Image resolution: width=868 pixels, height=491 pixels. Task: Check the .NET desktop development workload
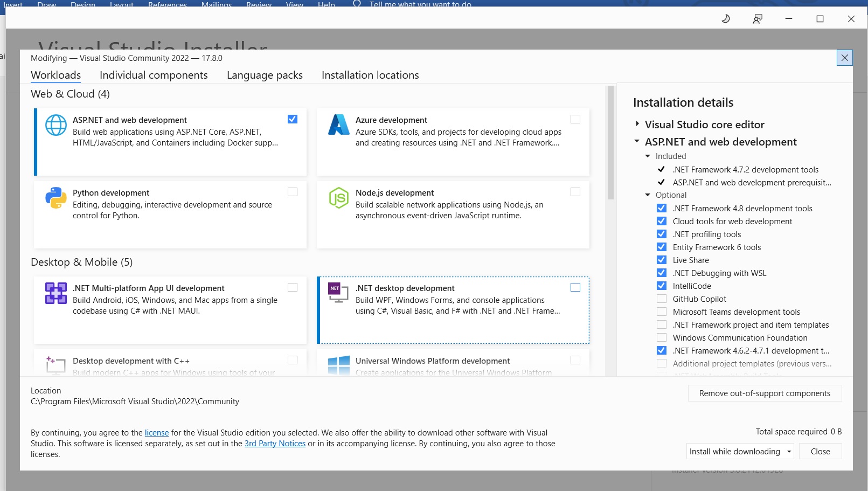tap(575, 287)
